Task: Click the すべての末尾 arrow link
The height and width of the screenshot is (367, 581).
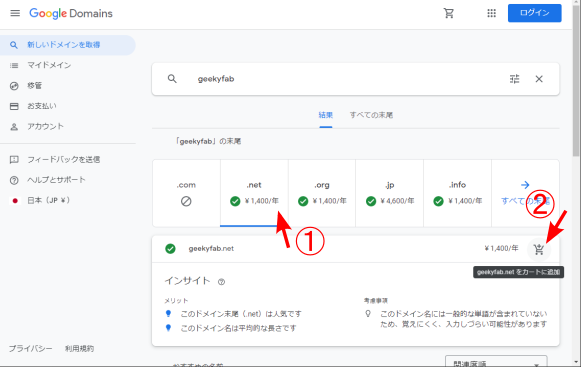Action: pyautogui.click(x=525, y=193)
